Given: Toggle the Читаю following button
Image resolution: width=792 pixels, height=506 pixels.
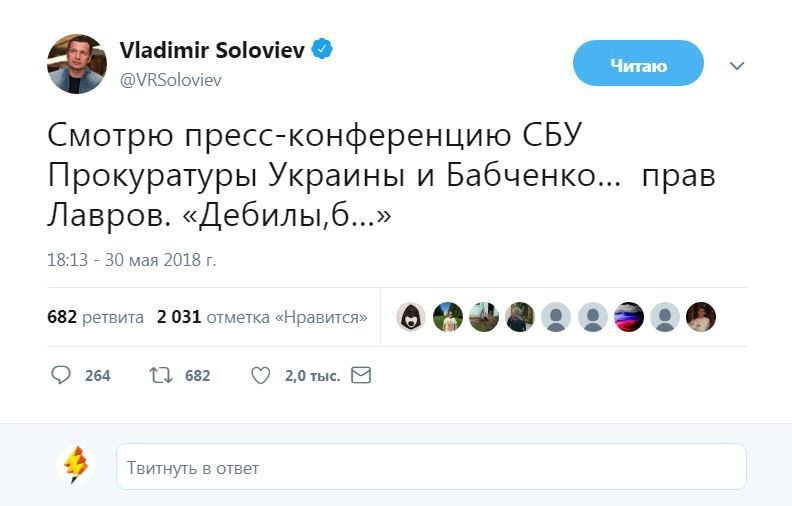Looking at the screenshot, I should (x=638, y=66).
